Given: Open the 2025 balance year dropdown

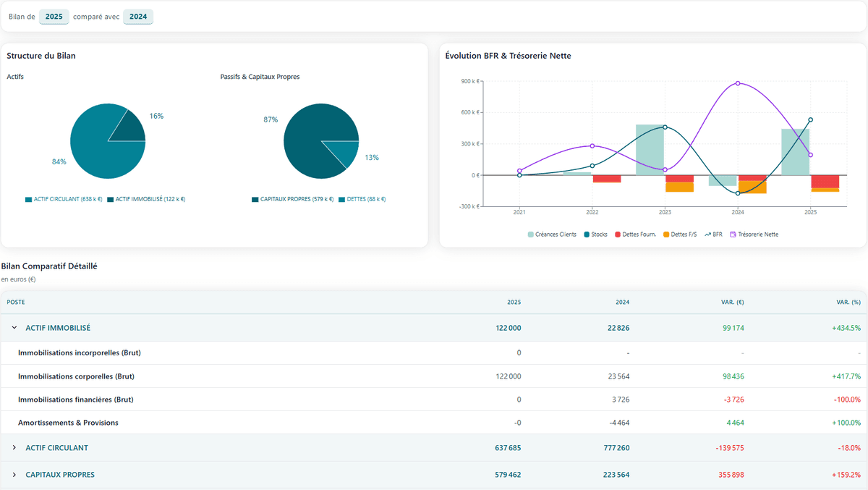Looking at the screenshot, I should click(54, 17).
